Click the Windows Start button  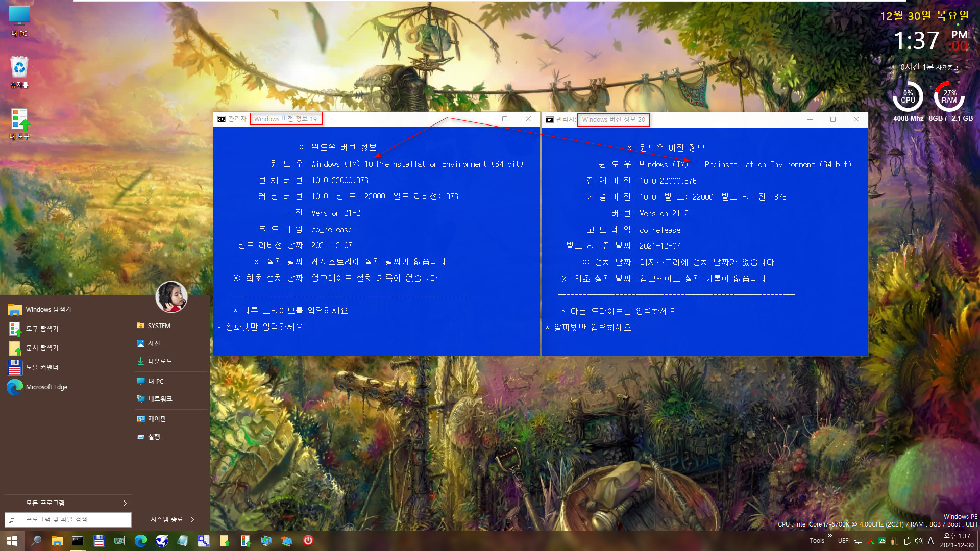[x=12, y=541]
